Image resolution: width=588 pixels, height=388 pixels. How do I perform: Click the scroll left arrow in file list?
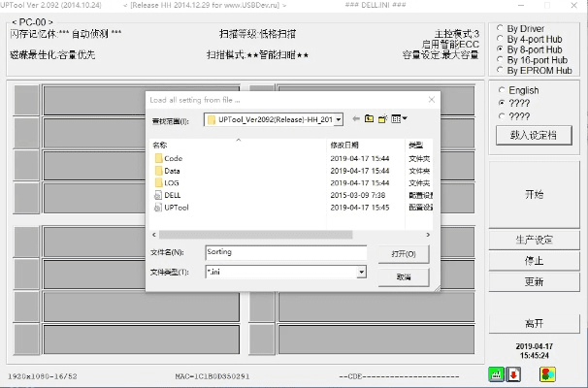coord(154,235)
